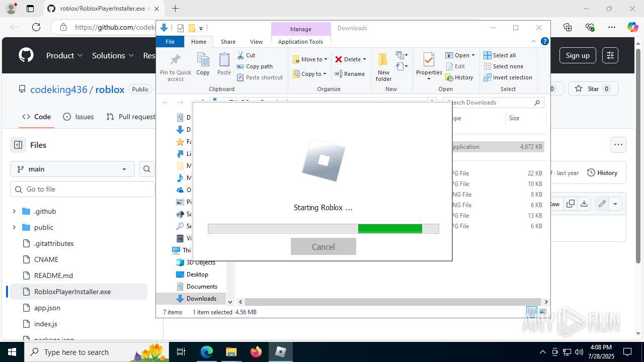This screenshot has width=644, height=362.
Task: Open the roblox repository link
Action: (x=110, y=89)
